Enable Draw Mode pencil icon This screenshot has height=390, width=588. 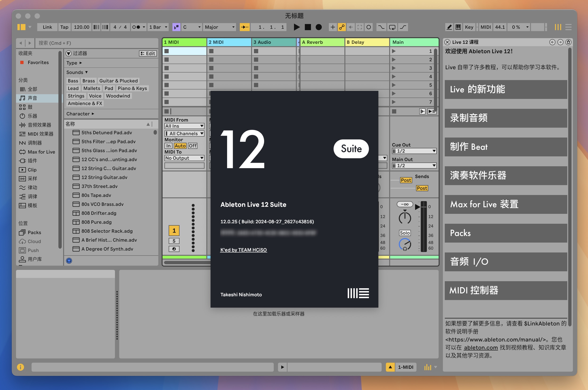click(449, 27)
